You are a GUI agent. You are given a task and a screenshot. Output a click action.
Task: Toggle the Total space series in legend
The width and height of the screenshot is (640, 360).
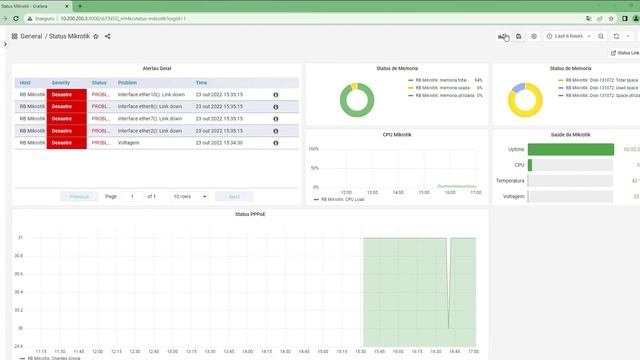602,80
